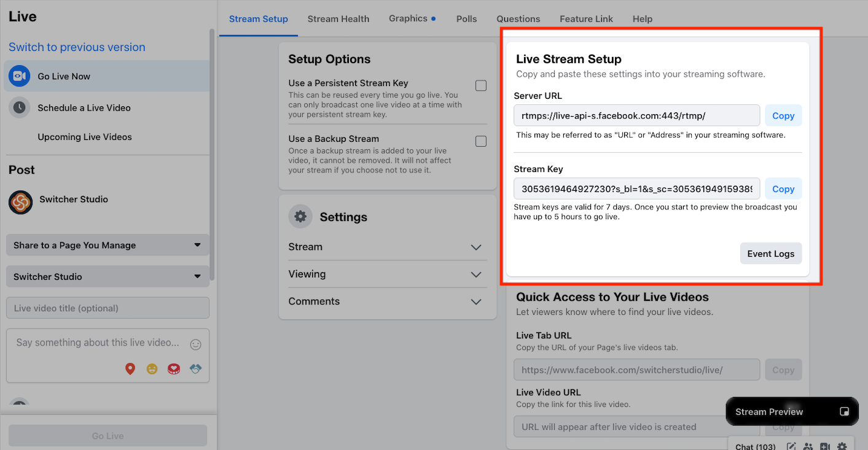
Task: Open Upcoming Live Videos
Action: 85,137
